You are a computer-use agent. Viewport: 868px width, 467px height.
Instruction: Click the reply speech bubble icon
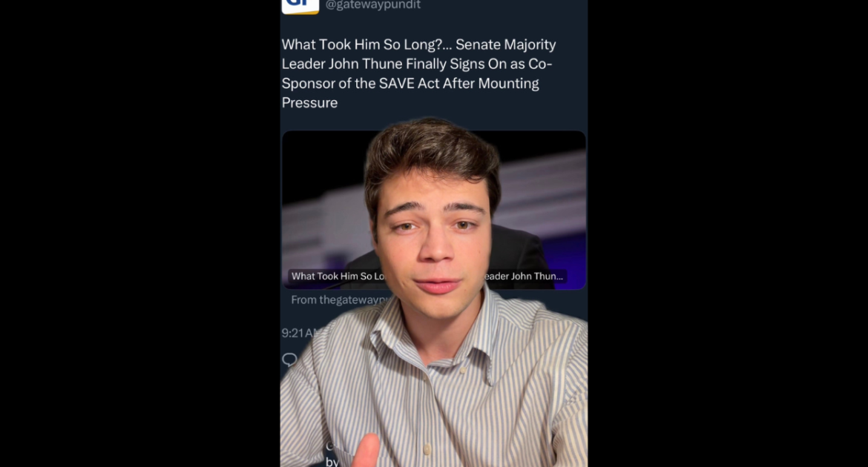click(x=289, y=360)
